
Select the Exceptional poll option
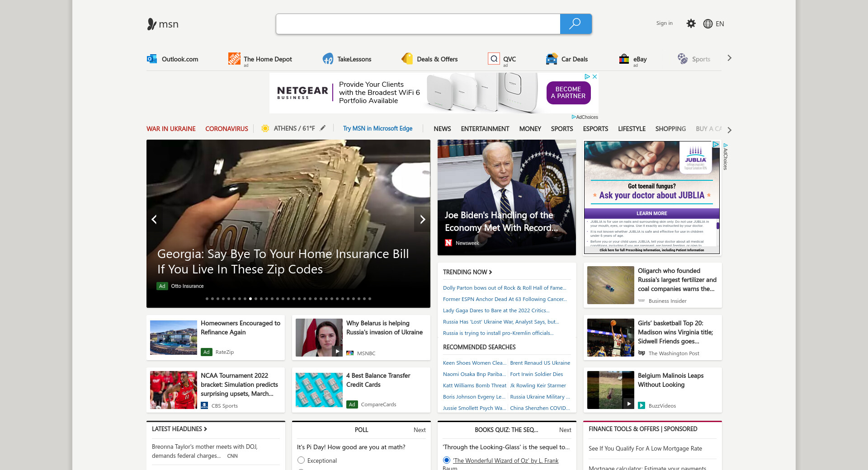click(301, 460)
